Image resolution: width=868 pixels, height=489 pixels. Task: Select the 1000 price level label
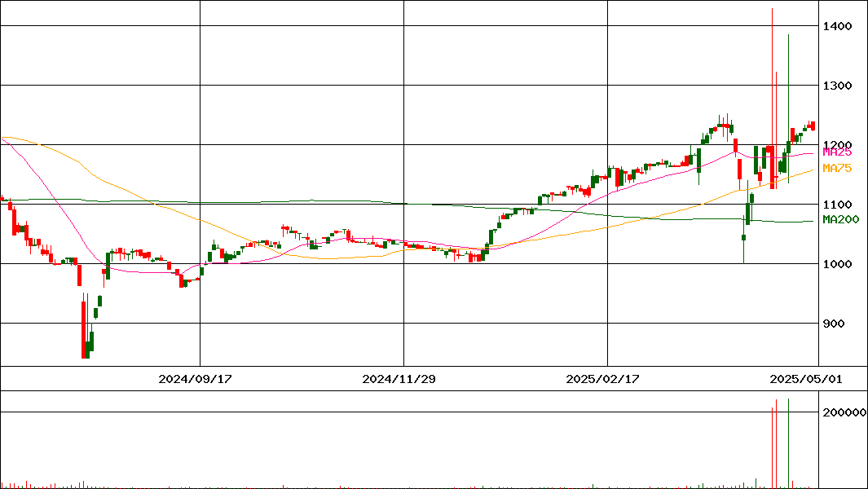[837, 264]
